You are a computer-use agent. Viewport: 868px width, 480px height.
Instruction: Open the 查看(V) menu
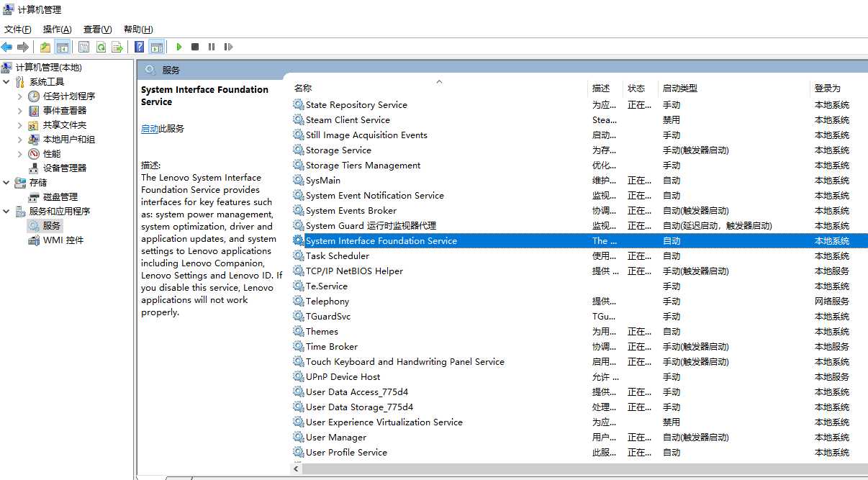(98, 30)
